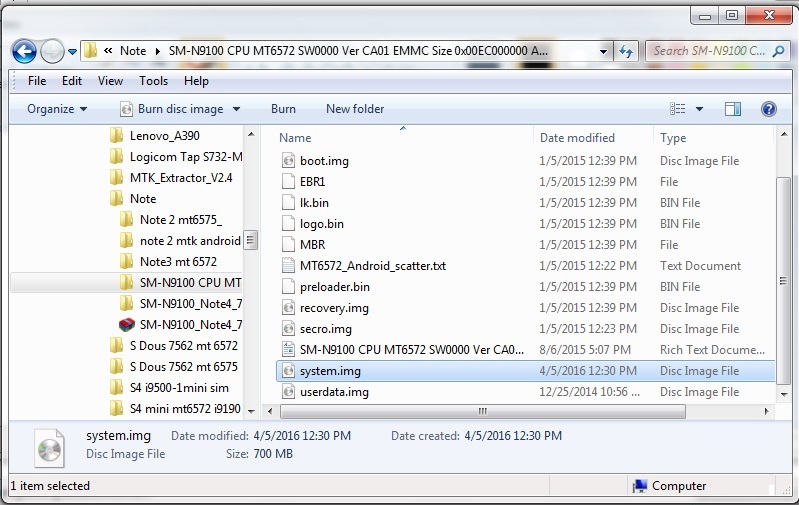The height and width of the screenshot is (505, 799).
Task: Open the Organize dropdown
Action: point(57,109)
